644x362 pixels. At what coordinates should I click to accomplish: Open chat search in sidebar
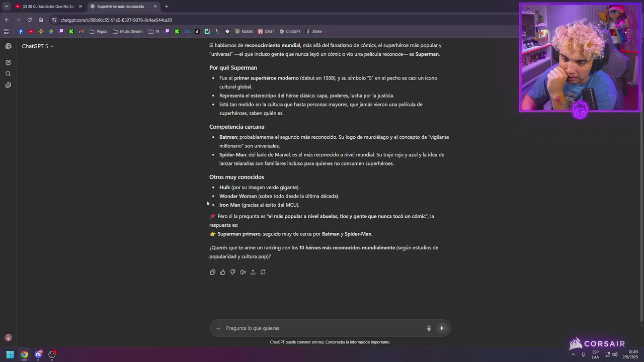pos(8,74)
